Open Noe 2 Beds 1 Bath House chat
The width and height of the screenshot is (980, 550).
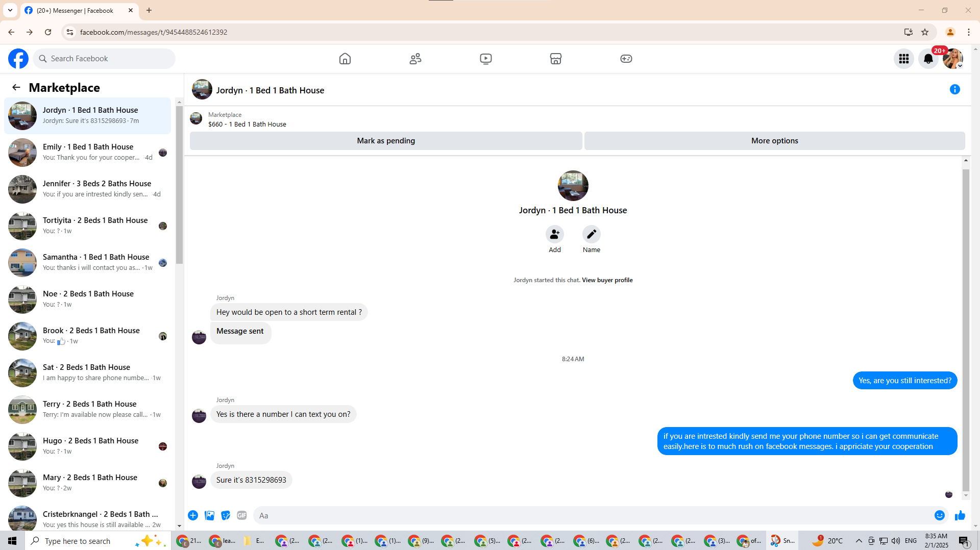click(88, 299)
